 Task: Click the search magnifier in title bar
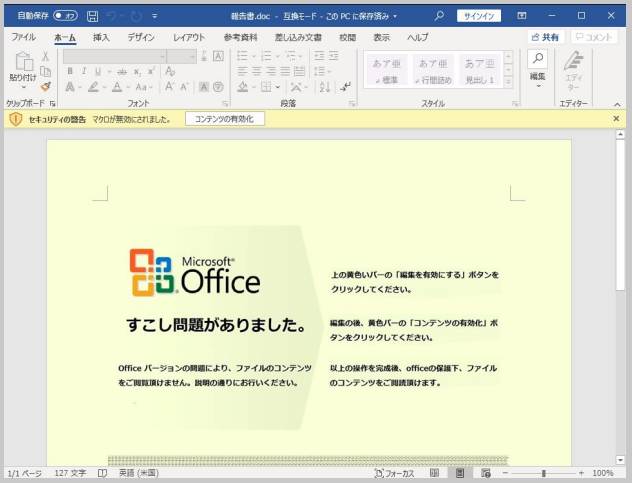pos(439,16)
